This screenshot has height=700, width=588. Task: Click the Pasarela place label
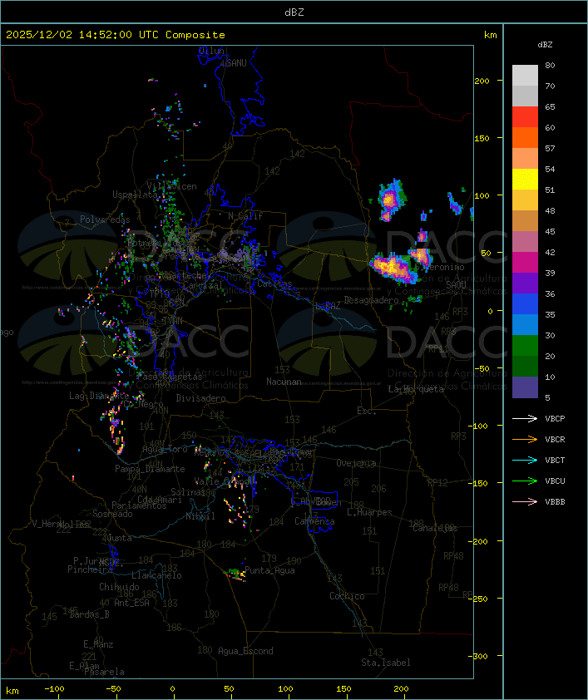(x=104, y=672)
